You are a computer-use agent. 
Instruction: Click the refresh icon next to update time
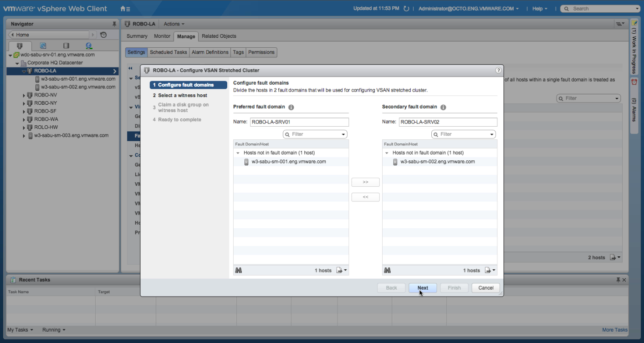pyautogui.click(x=406, y=9)
